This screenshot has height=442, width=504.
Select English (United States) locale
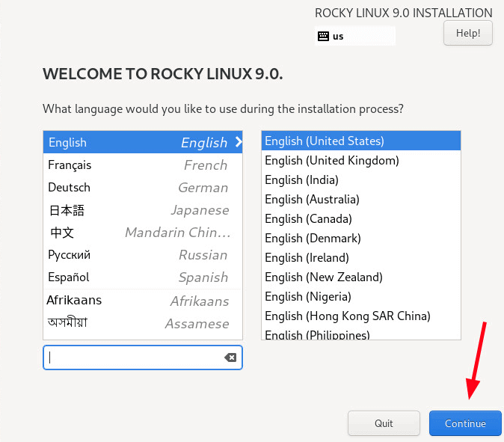tap(361, 141)
